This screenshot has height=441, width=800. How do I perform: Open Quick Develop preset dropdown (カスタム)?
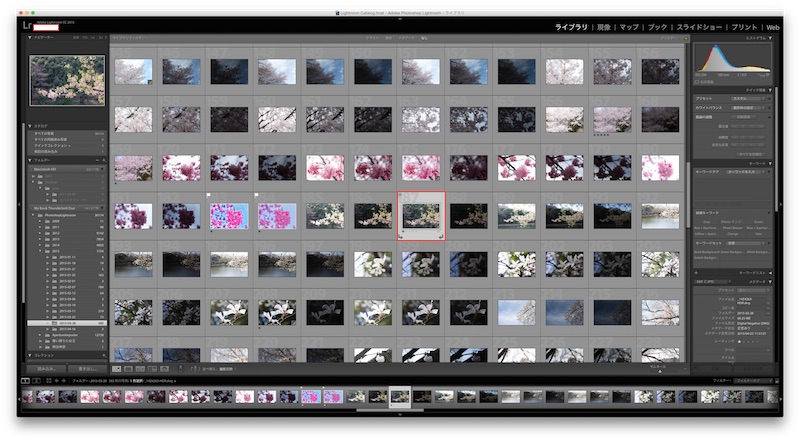748,99
